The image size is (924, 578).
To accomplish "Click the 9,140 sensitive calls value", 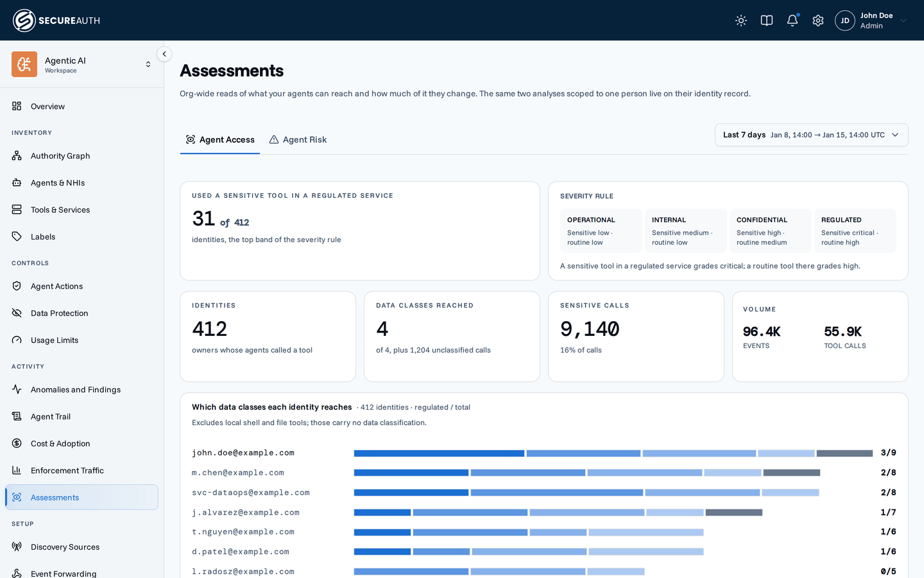I will click(x=590, y=329).
